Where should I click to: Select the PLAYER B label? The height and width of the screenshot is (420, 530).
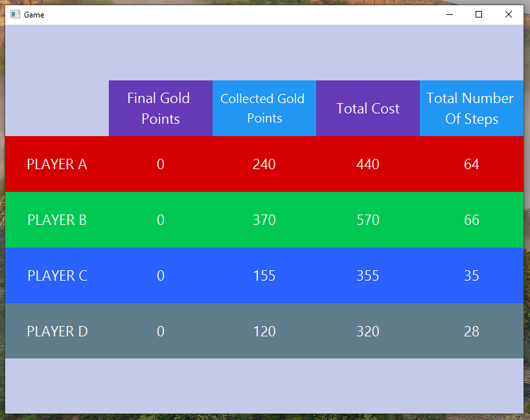(57, 220)
